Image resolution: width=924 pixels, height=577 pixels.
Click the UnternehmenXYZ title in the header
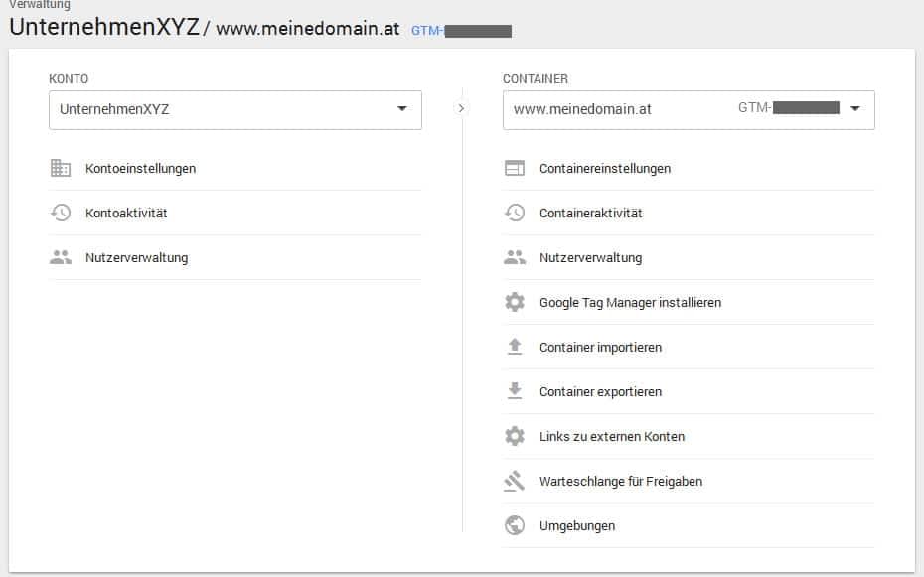coord(104,27)
